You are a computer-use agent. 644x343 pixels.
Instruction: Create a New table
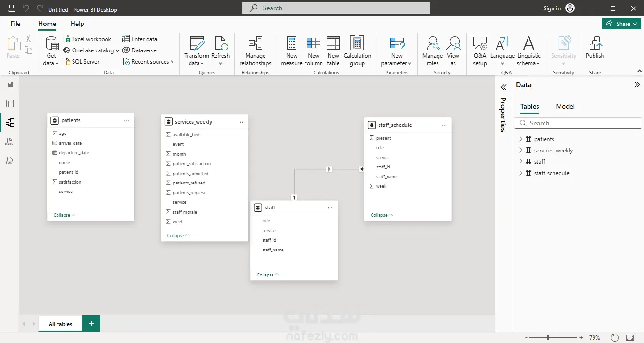coord(333,51)
